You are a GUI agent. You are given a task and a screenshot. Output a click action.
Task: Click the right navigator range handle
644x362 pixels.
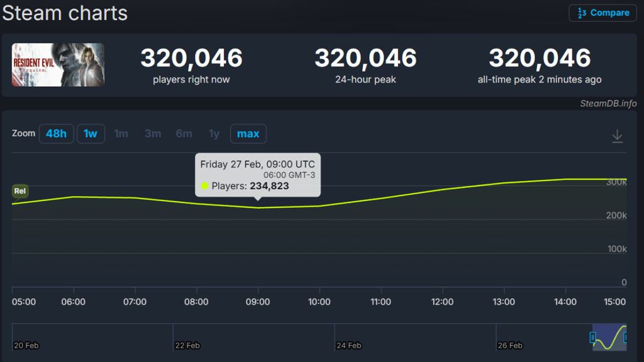click(626, 338)
